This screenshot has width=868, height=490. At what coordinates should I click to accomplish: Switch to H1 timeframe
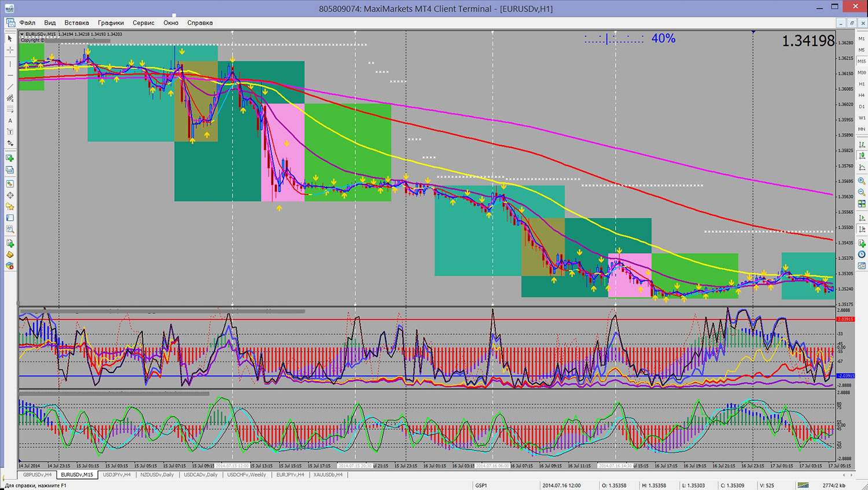[x=862, y=84]
